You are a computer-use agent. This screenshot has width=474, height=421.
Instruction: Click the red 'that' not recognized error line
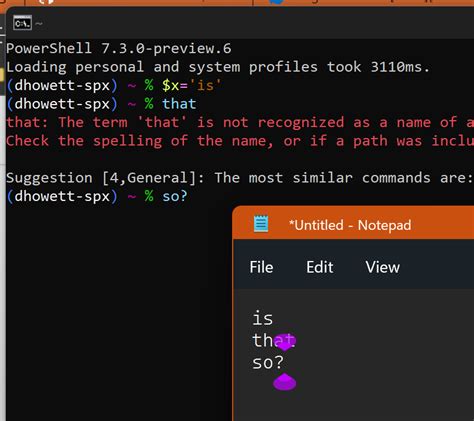pyautogui.click(x=240, y=122)
